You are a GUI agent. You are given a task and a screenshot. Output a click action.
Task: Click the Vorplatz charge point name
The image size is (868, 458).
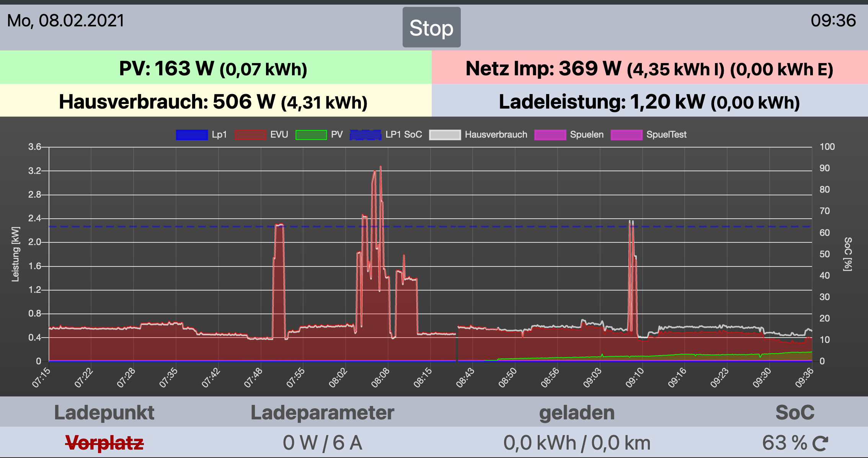(x=104, y=443)
